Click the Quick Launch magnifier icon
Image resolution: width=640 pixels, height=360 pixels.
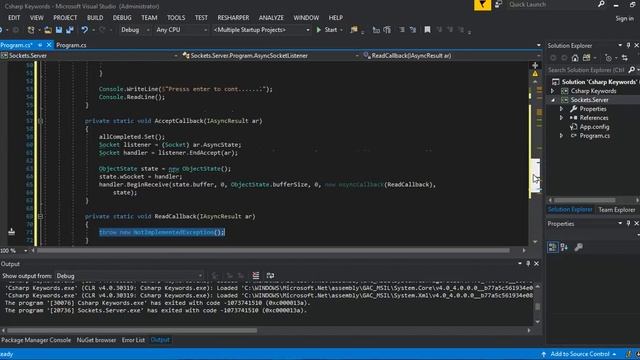click(x=601, y=4)
